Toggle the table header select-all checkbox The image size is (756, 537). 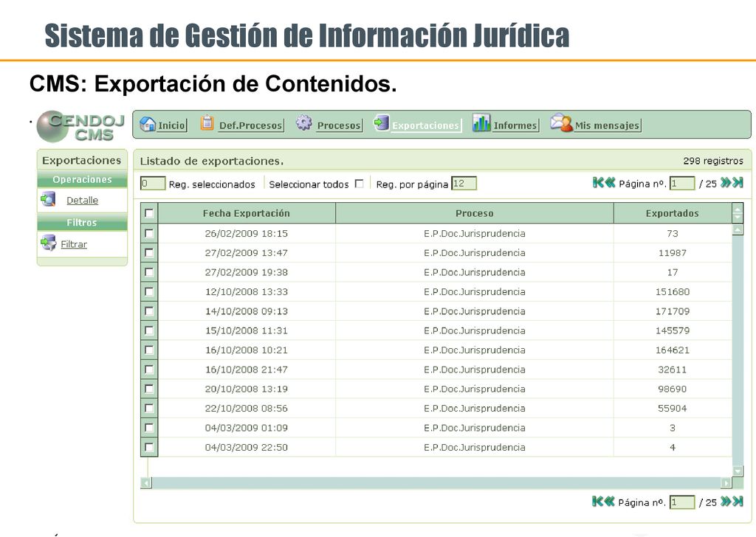pyautogui.click(x=149, y=213)
